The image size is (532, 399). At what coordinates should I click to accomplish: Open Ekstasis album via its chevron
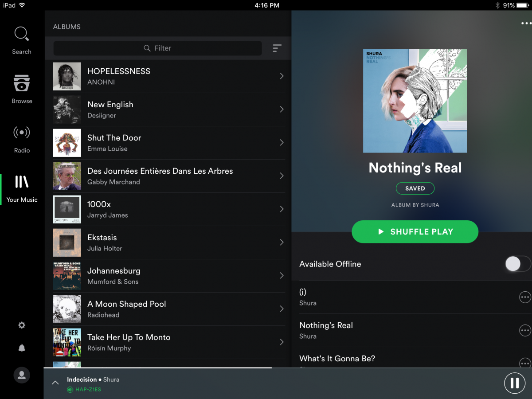click(x=282, y=243)
